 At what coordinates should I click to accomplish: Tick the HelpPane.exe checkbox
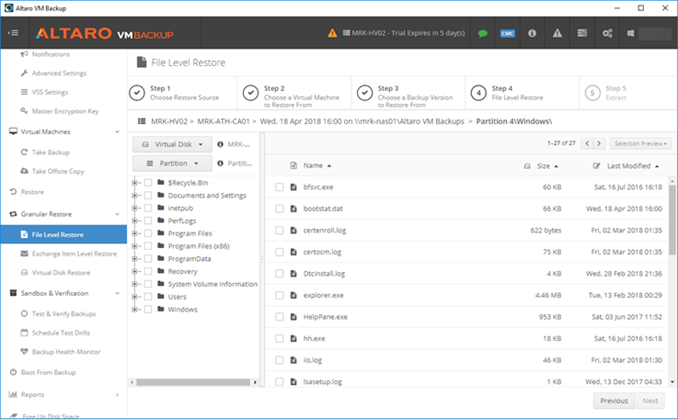[279, 317]
